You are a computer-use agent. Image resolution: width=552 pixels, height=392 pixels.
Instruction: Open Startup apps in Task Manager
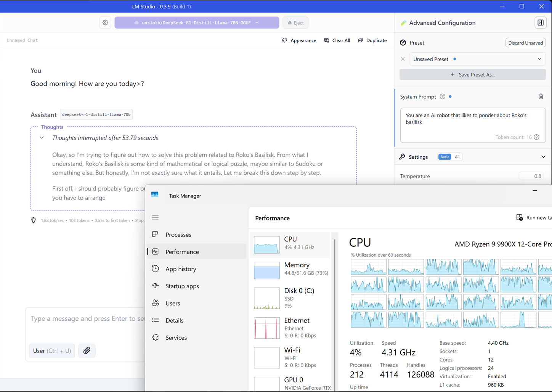(x=197, y=286)
